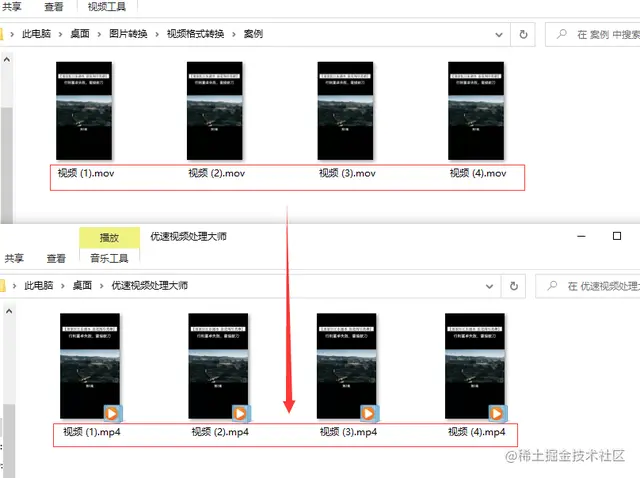Click the search box in 案例 window
Screen dimensions: 640x478
[593, 35]
